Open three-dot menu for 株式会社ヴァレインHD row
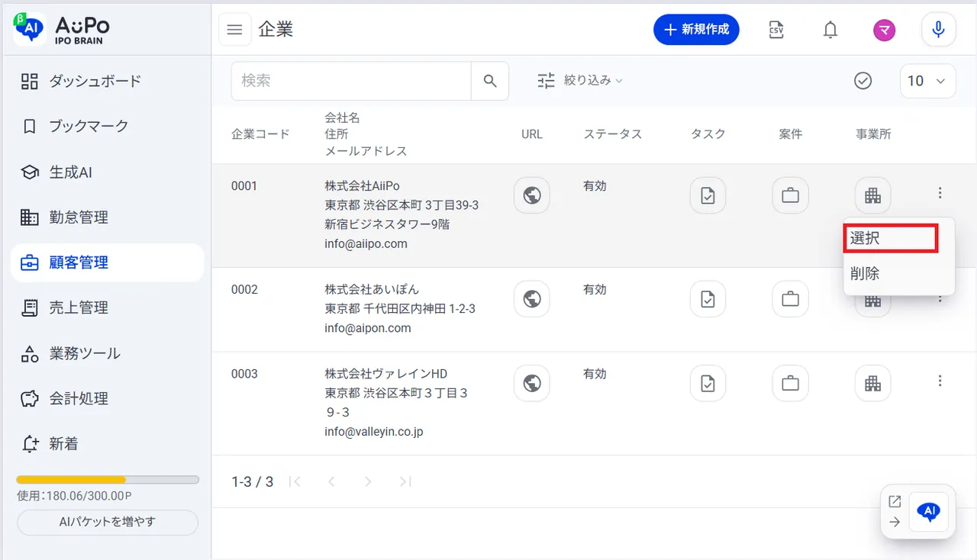Image resolution: width=977 pixels, height=560 pixels. (x=940, y=381)
